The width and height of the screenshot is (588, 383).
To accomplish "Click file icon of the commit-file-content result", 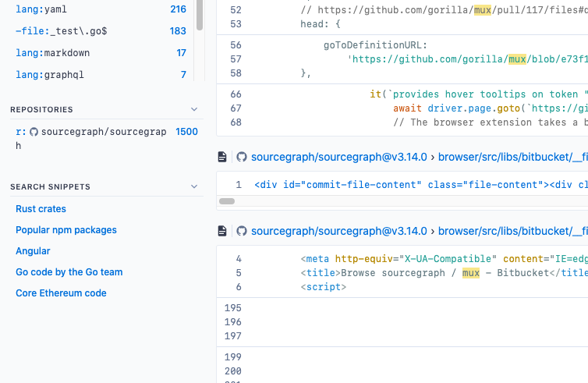I will [x=222, y=157].
